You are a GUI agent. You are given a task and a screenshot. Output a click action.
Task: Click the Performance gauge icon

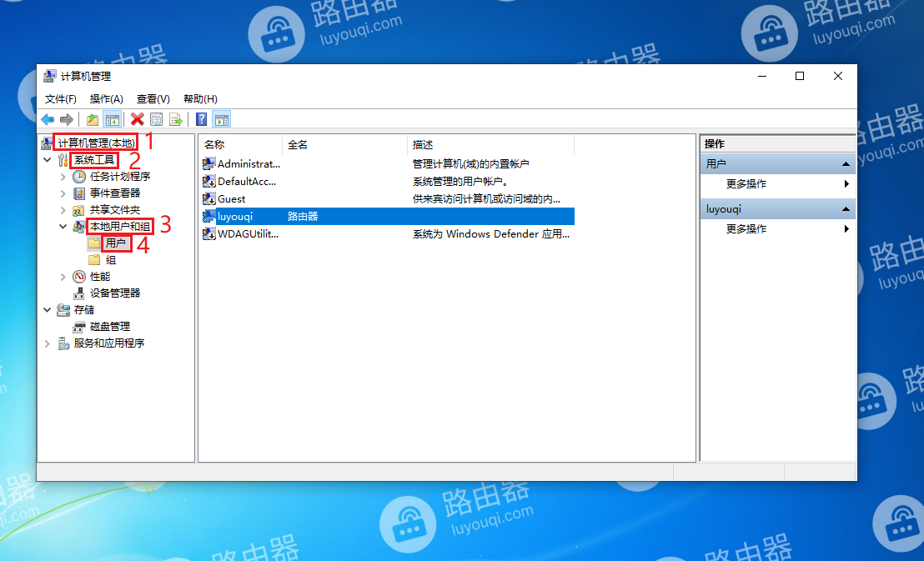79,277
